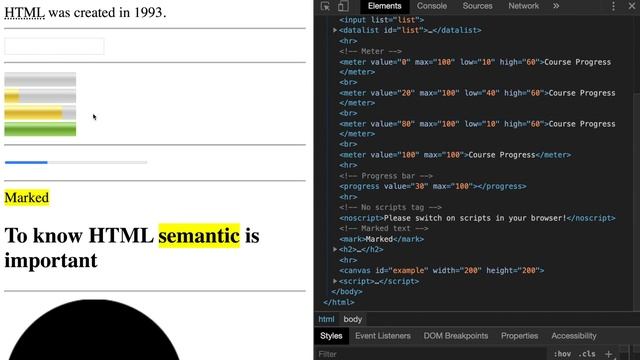Click the black canvas circle
Image resolution: width=640 pixels, height=360 pixels.
(x=93, y=329)
